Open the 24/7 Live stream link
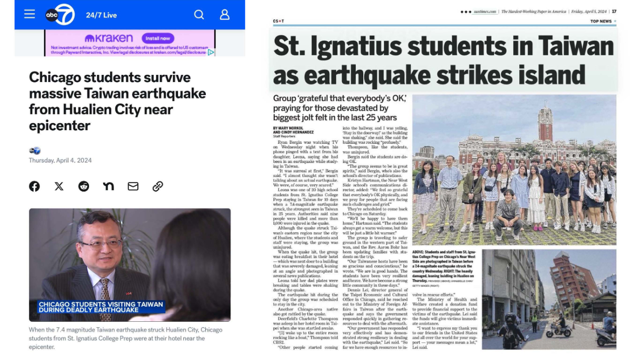644x362 pixels. tap(101, 15)
